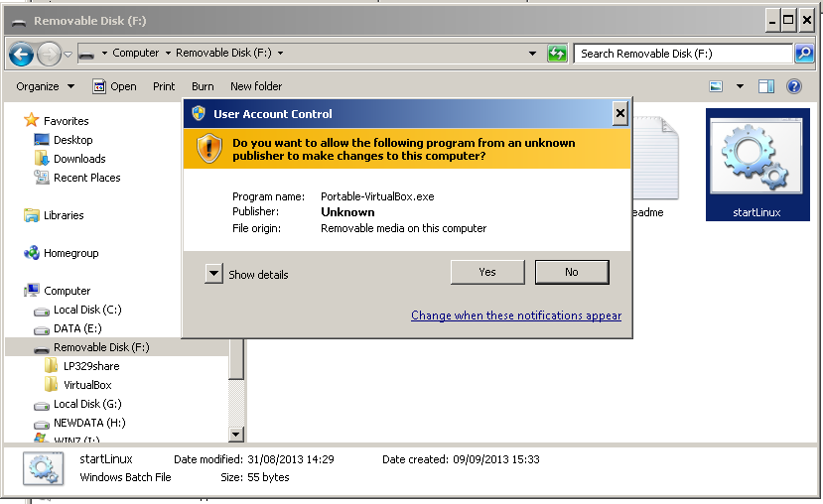Open the LP329share folder
Image resolution: width=823 pixels, height=504 pixels.
[x=81, y=366]
